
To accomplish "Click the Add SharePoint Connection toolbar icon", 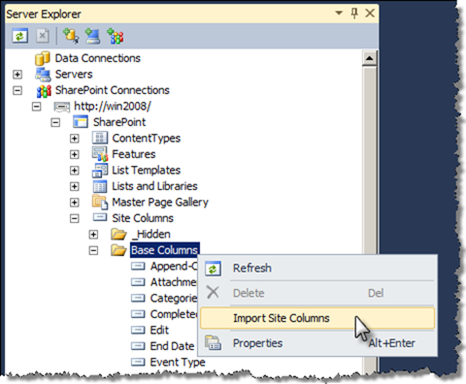I will pos(115,36).
